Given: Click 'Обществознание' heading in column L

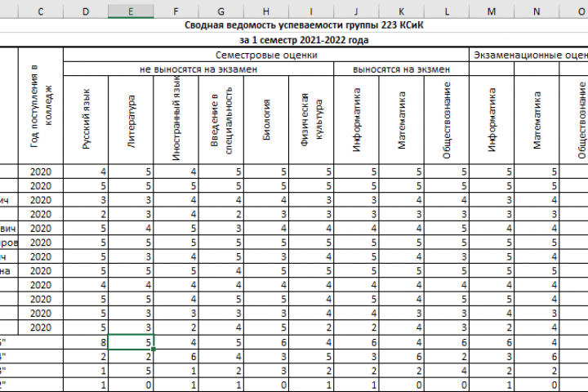Looking at the screenshot, I should [447, 120].
